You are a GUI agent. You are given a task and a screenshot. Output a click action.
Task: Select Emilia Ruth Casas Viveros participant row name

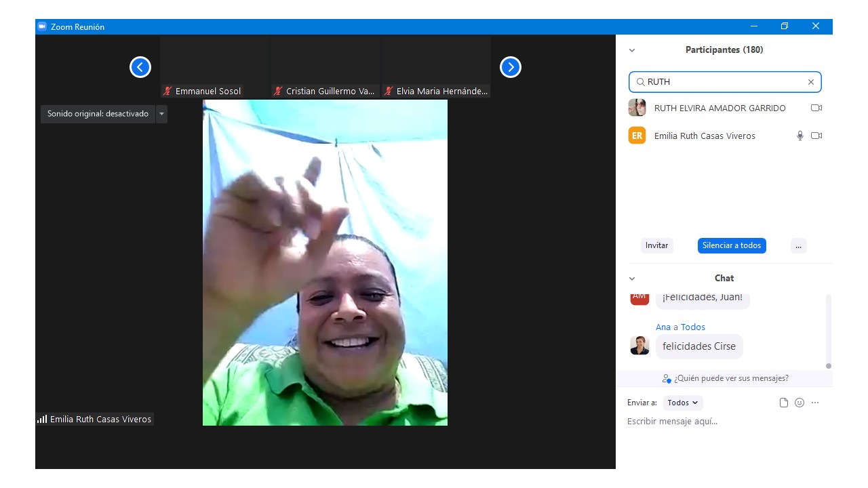705,136
